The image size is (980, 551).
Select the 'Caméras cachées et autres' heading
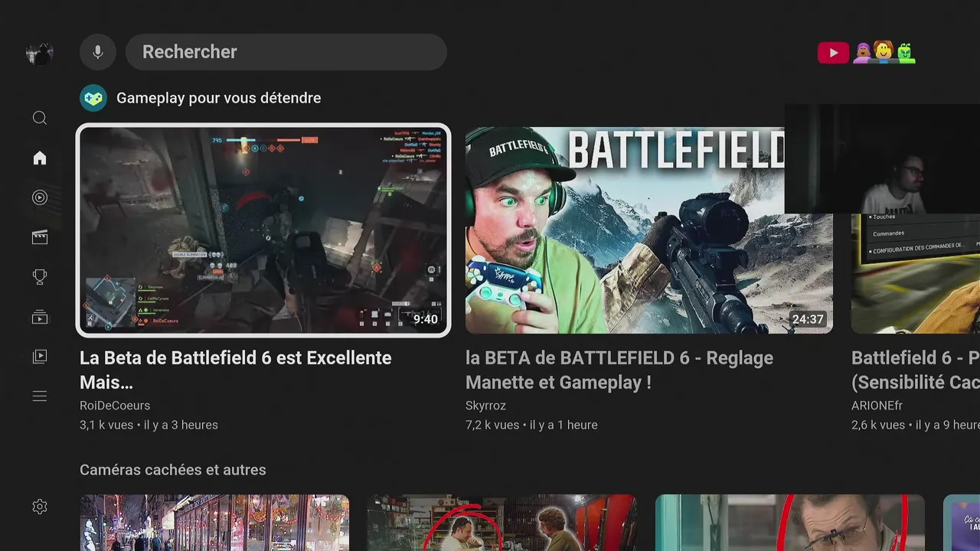click(x=173, y=470)
